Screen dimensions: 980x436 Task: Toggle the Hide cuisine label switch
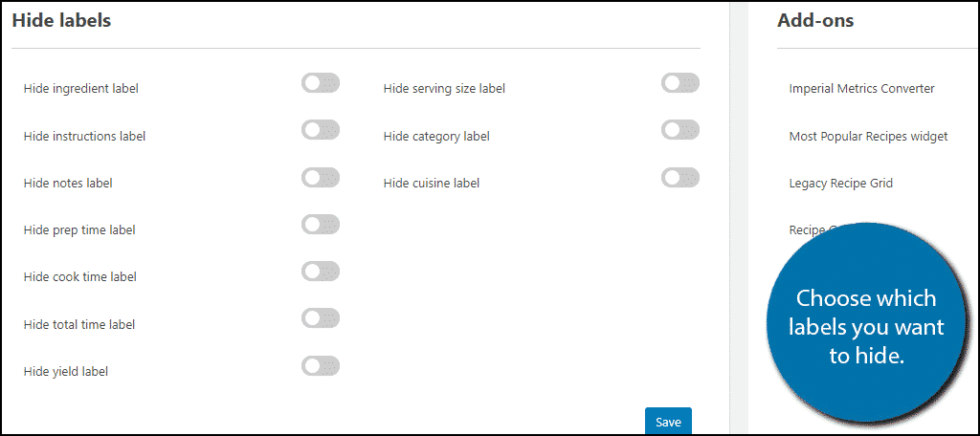coord(680,177)
